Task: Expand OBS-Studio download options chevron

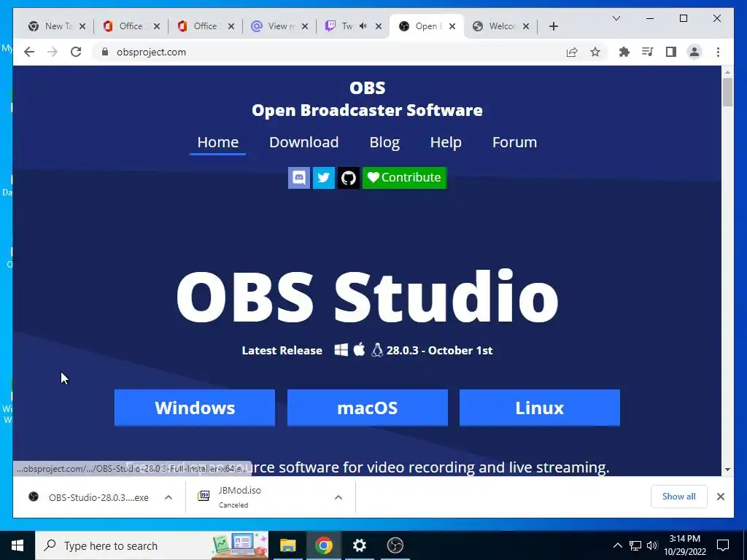Action: click(169, 497)
